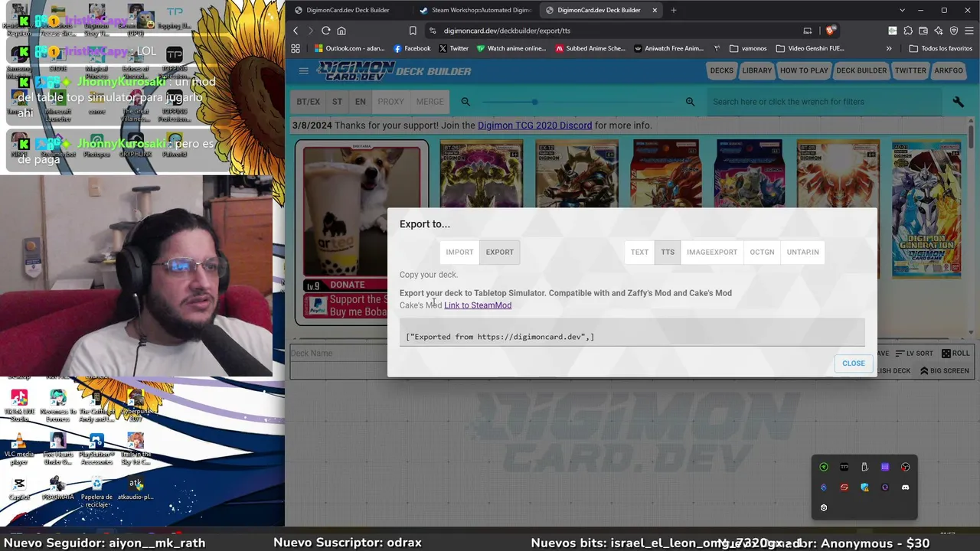980x551 pixels.
Task: Open a new browser tab
Action: point(674,10)
